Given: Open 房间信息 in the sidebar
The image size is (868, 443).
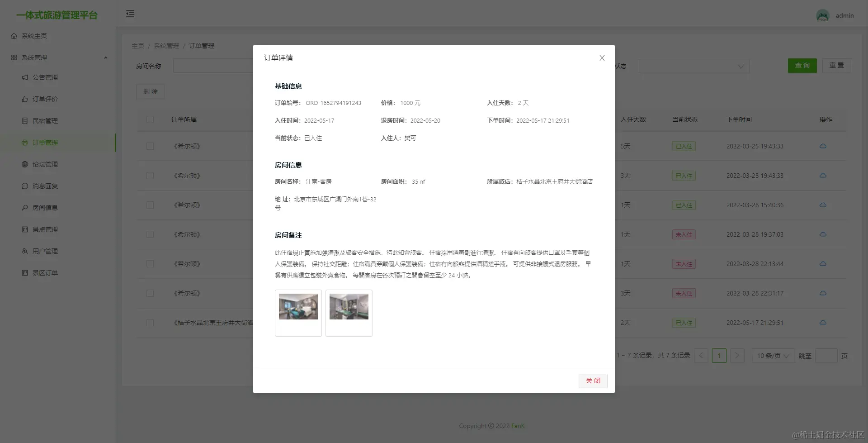Looking at the screenshot, I should pyautogui.click(x=45, y=208).
